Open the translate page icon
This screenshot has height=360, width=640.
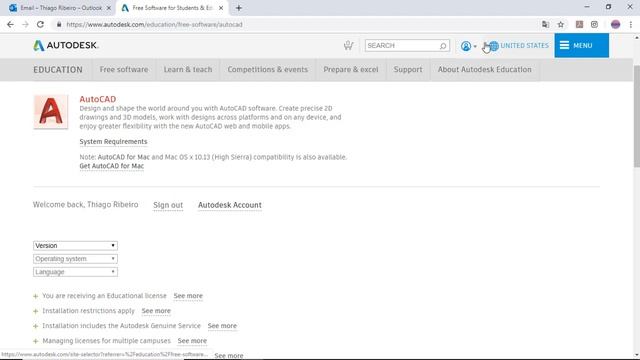pyautogui.click(x=545, y=24)
